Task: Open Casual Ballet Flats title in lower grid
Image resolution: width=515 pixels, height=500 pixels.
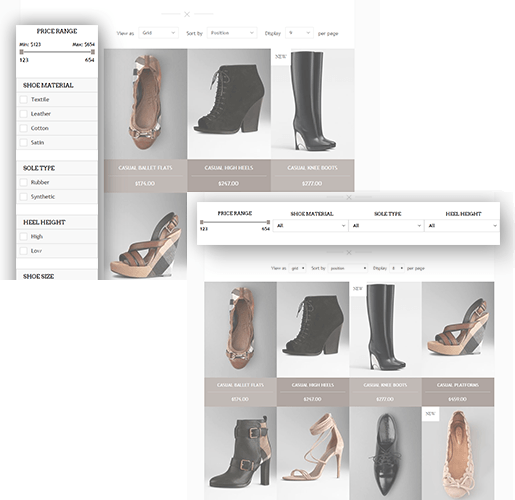Action: [240, 385]
